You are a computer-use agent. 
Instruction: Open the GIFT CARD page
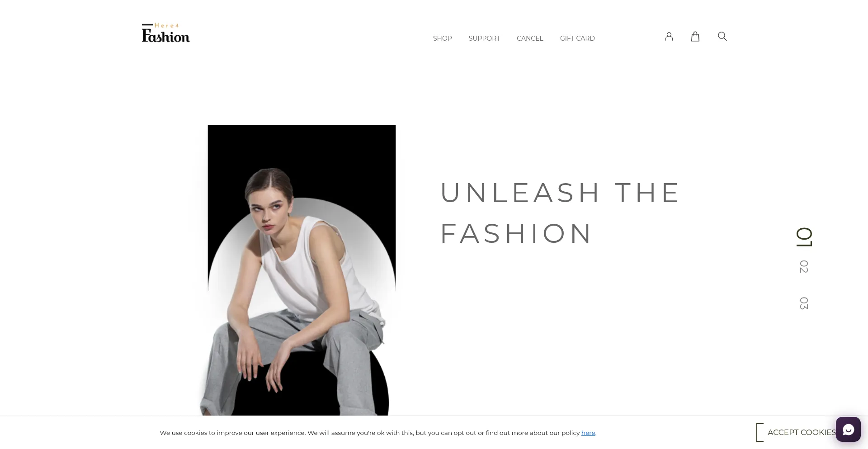577,38
